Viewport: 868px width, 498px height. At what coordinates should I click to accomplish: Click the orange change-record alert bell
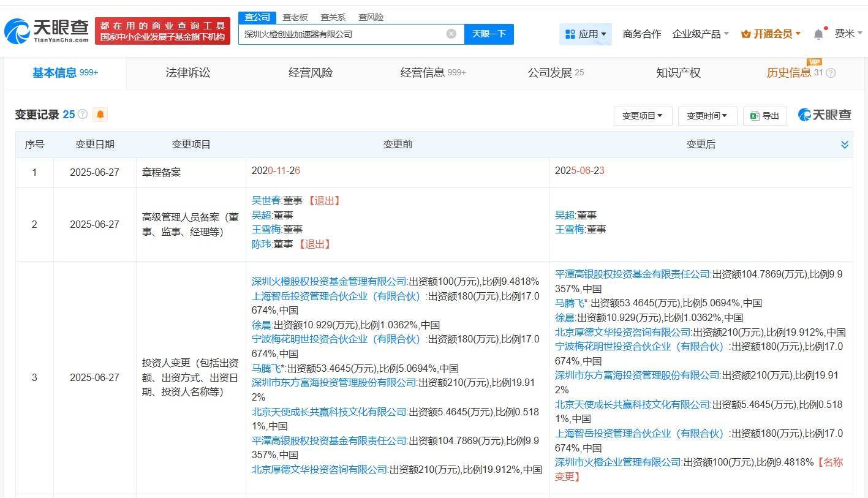(100, 115)
